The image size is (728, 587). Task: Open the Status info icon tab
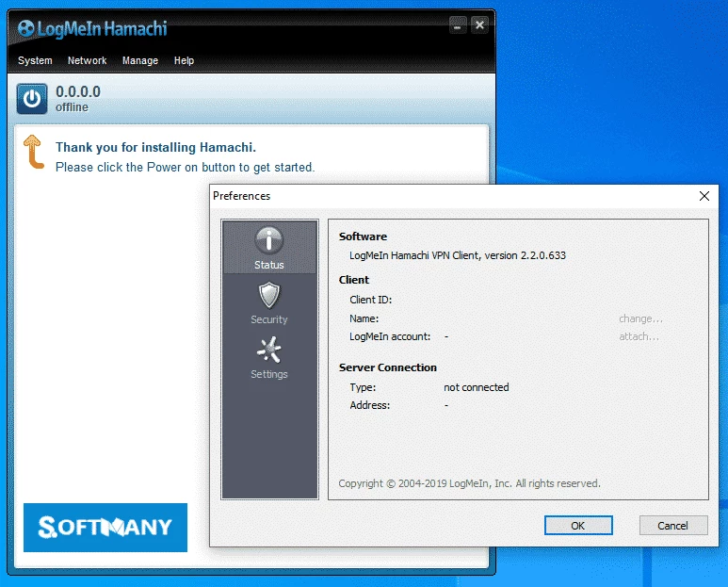[x=269, y=247]
